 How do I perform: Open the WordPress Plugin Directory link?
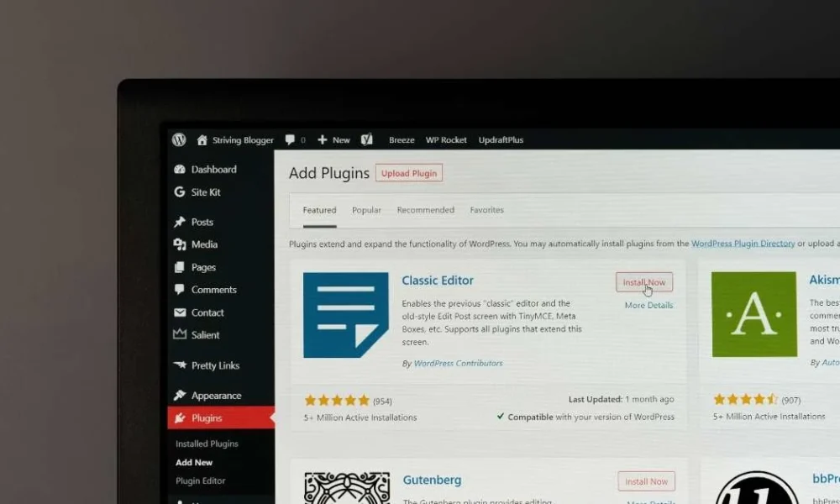[743, 243]
